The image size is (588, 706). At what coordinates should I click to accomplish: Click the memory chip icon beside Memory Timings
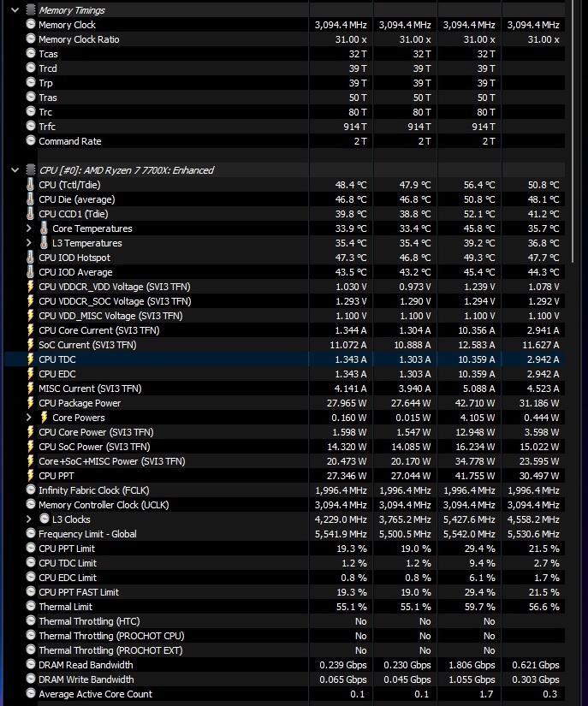31,10
